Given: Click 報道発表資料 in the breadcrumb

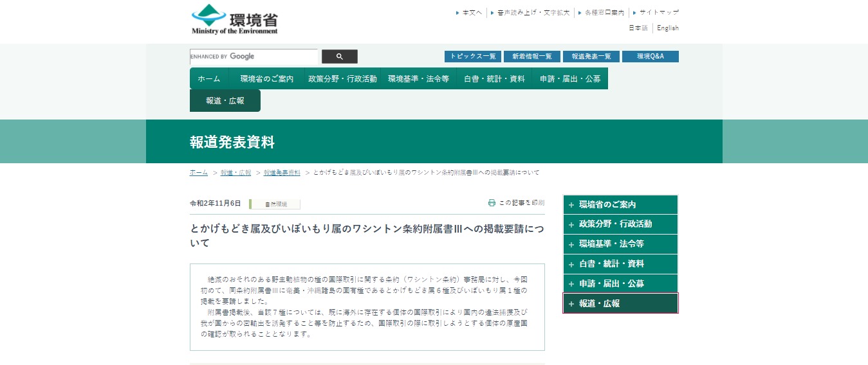Looking at the screenshot, I should coord(282,173).
